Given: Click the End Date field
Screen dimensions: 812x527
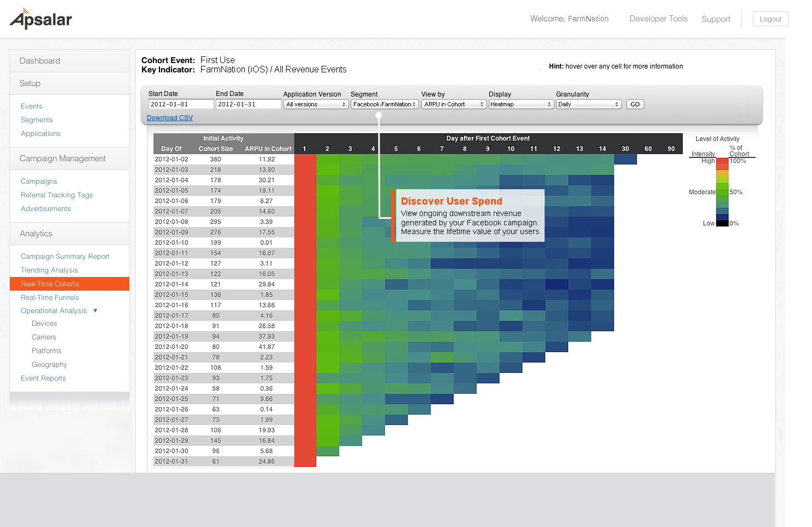Looking at the screenshot, I should pos(248,104).
